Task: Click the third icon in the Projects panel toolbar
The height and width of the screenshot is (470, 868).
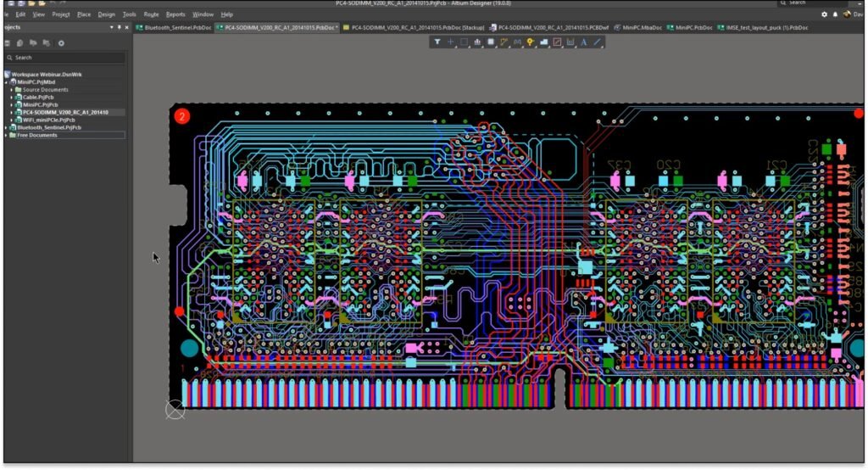Action: (33, 43)
